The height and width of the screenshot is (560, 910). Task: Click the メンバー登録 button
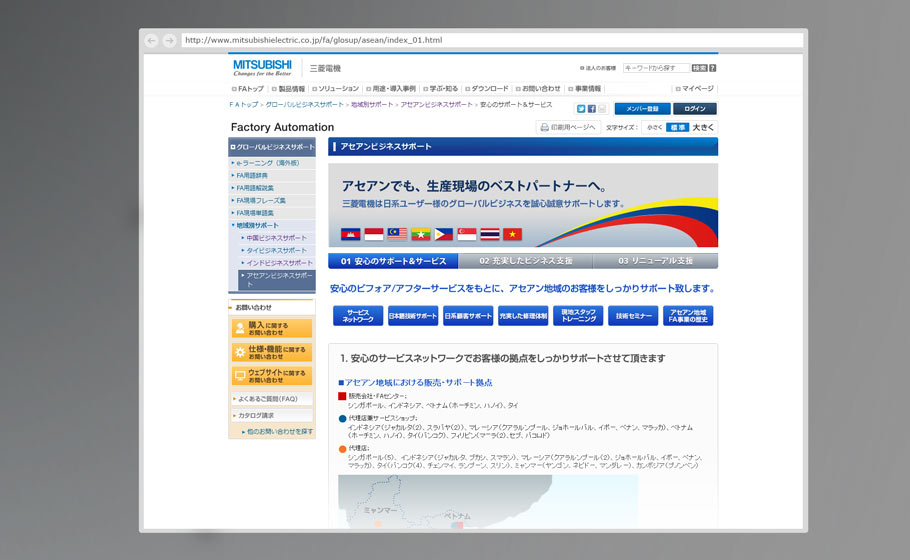tap(642, 109)
